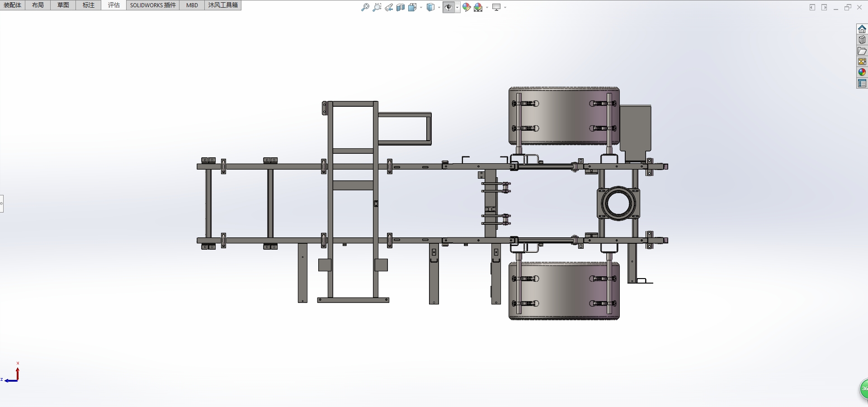Switch to the 布局 tab
Image resolution: width=868 pixels, height=407 pixels.
tap(38, 5)
